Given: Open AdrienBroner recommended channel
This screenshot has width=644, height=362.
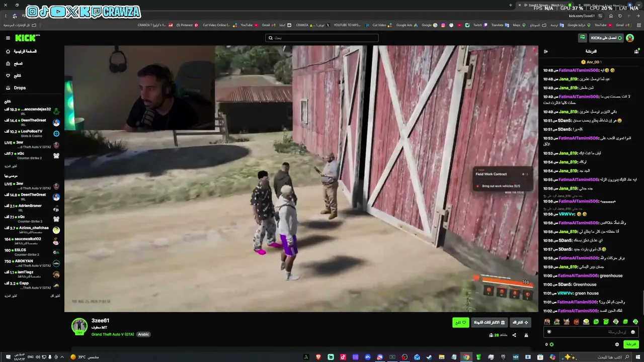Looking at the screenshot, I should click(x=32, y=208).
